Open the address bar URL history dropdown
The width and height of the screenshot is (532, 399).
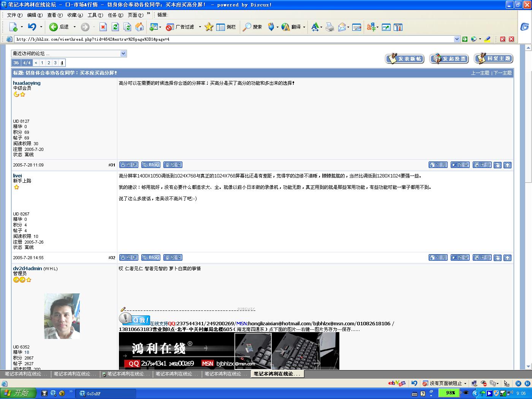point(457,39)
